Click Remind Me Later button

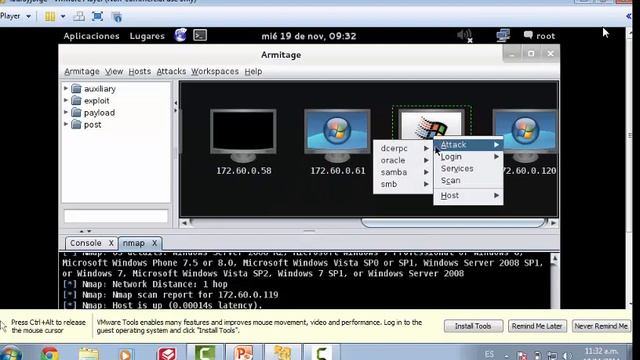click(537, 326)
